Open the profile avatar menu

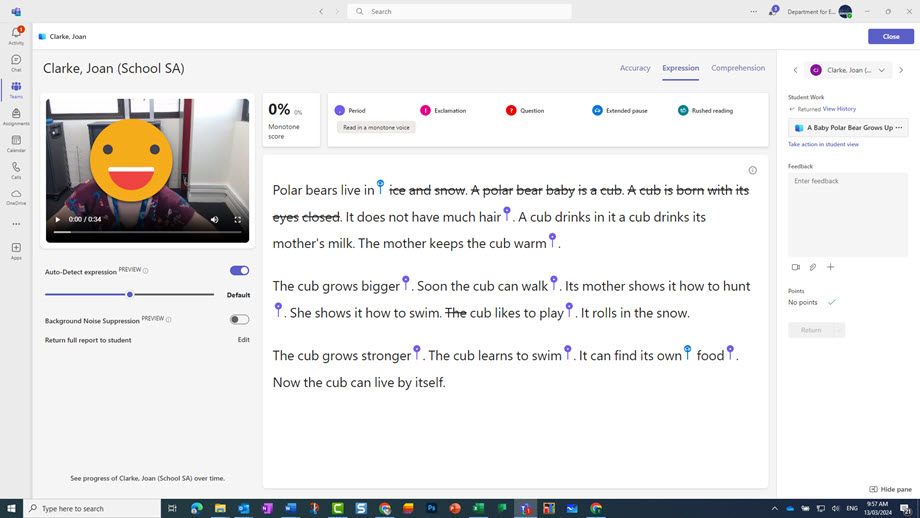(845, 11)
